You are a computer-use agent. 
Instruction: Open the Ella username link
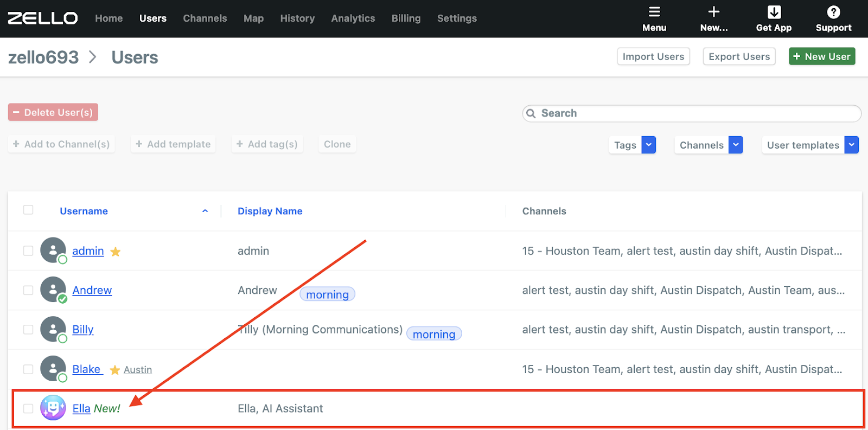(81, 408)
